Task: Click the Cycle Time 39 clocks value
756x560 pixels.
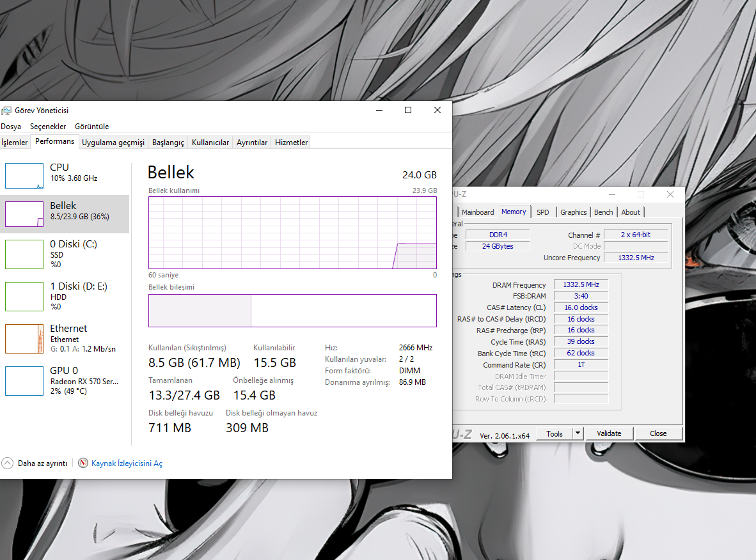Action: tap(581, 341)
